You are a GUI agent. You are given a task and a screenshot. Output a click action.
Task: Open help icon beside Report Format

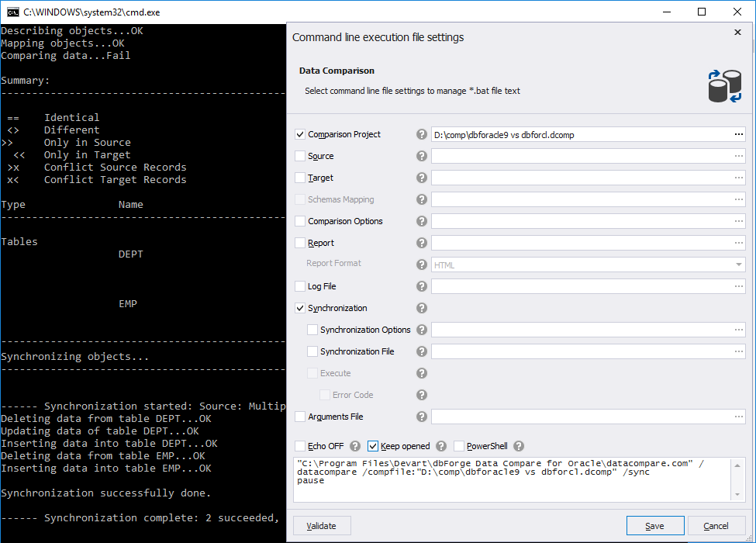pyautogui.click(x=421, y=265)
